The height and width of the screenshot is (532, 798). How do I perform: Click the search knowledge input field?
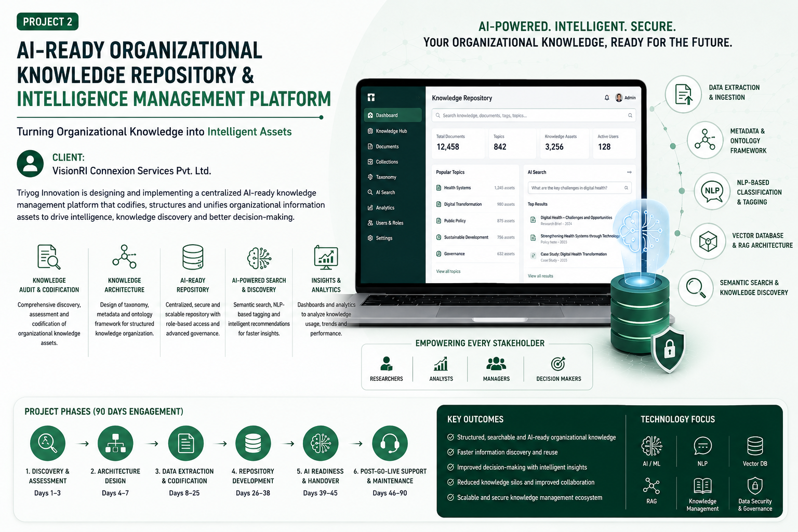(534, 115)
